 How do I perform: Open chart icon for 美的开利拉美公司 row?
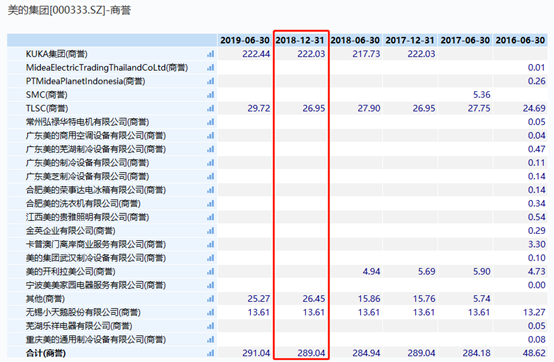point(211,272)
